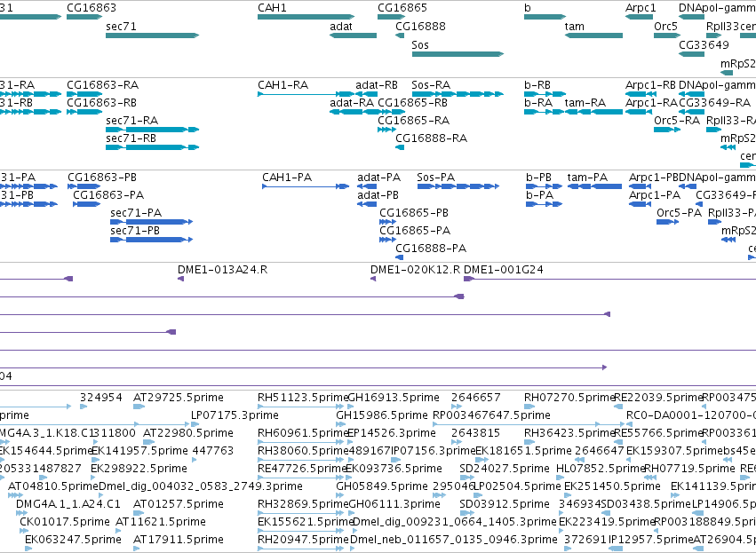Select the CG16863 gene feature label
This screenshot has height=553, width=756.
(92, 8)
